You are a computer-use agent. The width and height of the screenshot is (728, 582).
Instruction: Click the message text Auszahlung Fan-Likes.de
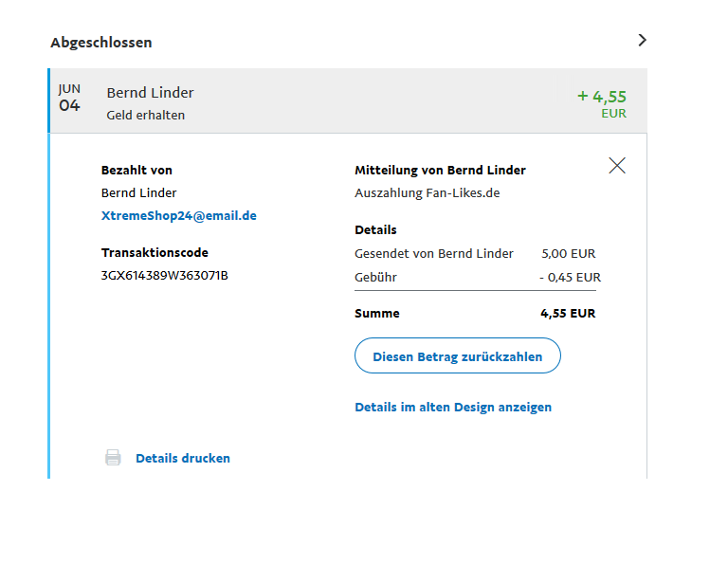coord(427,192)
